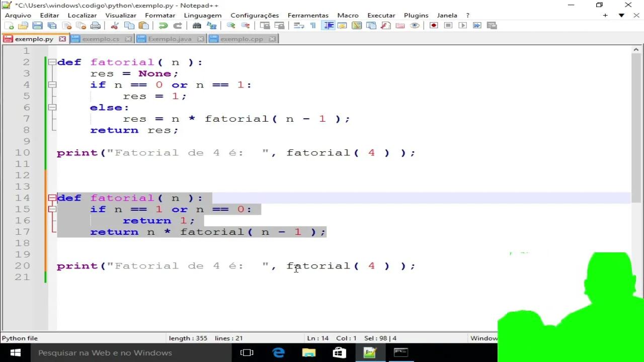
Task: Click the Save file toolbar icon
Action: 37,26
